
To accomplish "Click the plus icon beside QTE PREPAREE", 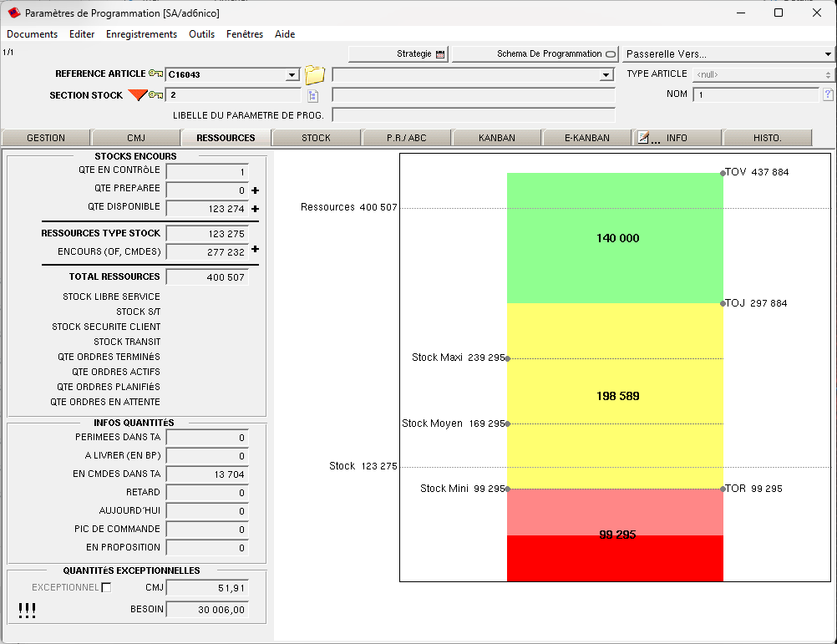I will 256,190.
